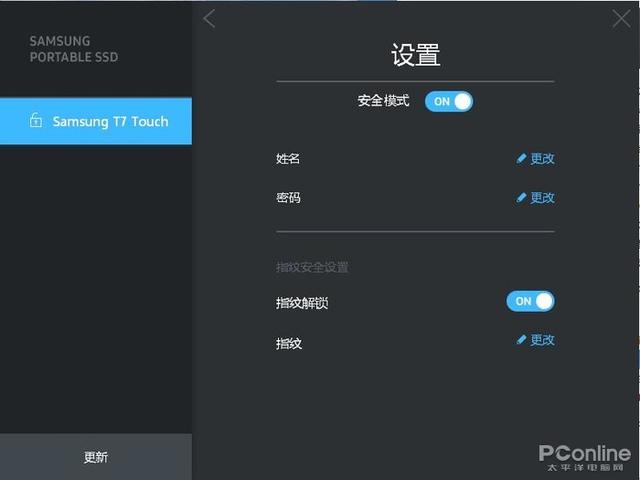The width and height of the screenshot is (640, 480).
Task: Click the pencil icon in the 密码 row
Action: [521, 198]
